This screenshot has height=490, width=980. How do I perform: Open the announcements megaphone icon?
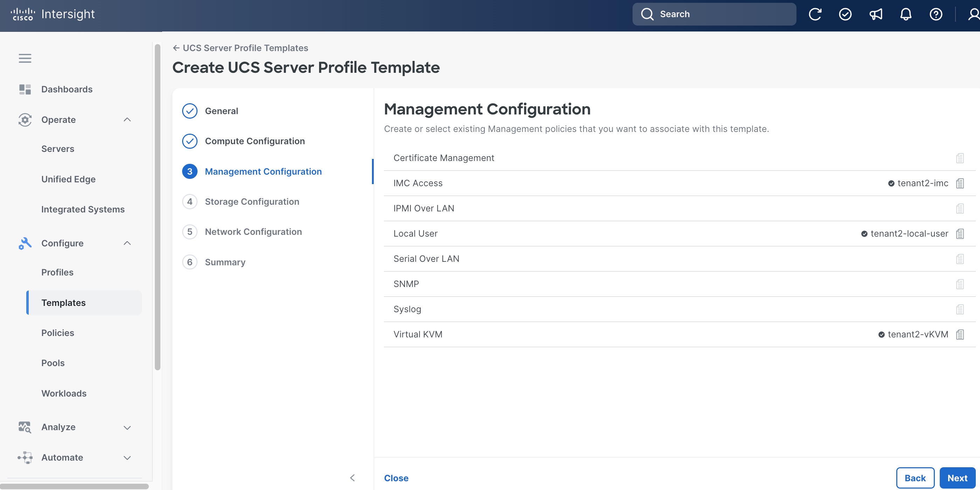click(x=875, y=14)
